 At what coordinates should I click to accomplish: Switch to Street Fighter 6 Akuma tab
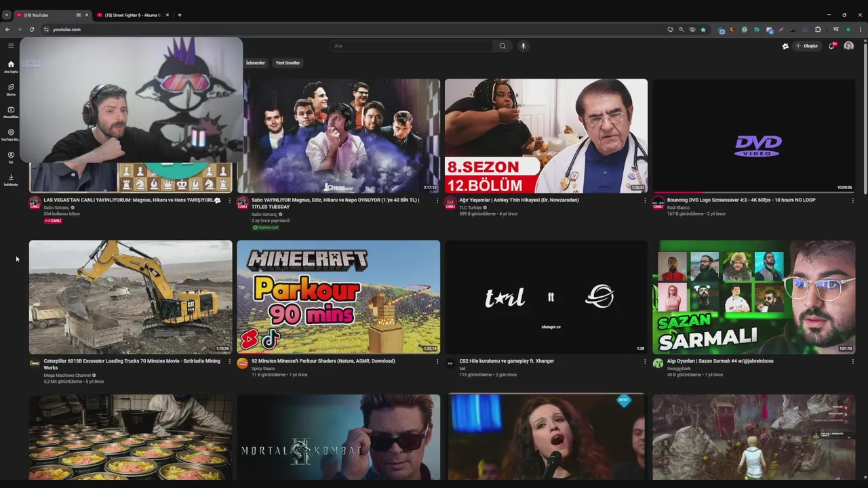point(133,15)
